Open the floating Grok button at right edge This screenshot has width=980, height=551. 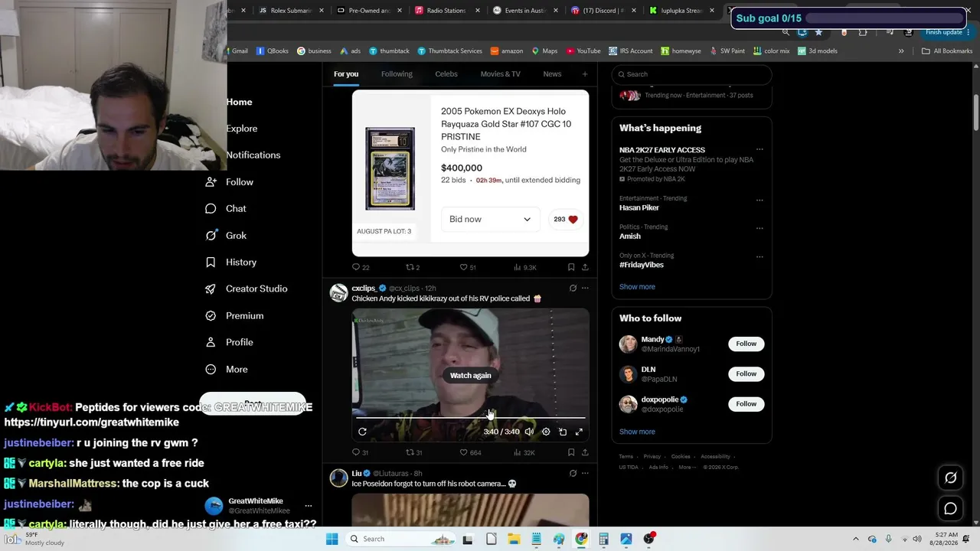(950, 478)
